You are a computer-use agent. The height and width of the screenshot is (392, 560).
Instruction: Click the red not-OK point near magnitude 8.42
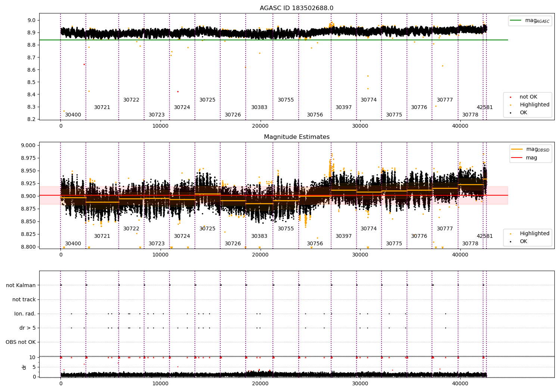pyautogui.click(x=178, y=91)
